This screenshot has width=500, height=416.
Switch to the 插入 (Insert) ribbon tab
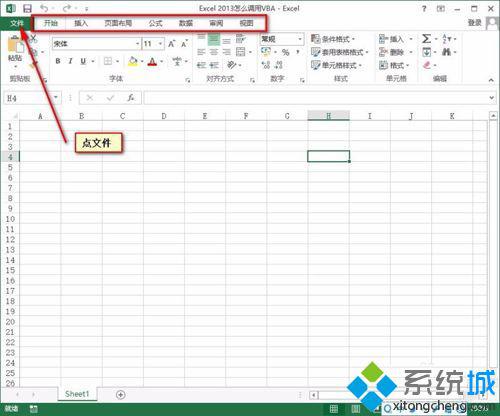81,23
